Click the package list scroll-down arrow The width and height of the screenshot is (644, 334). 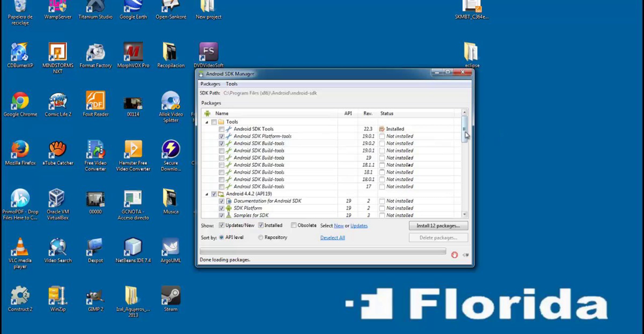pos(464,214)
